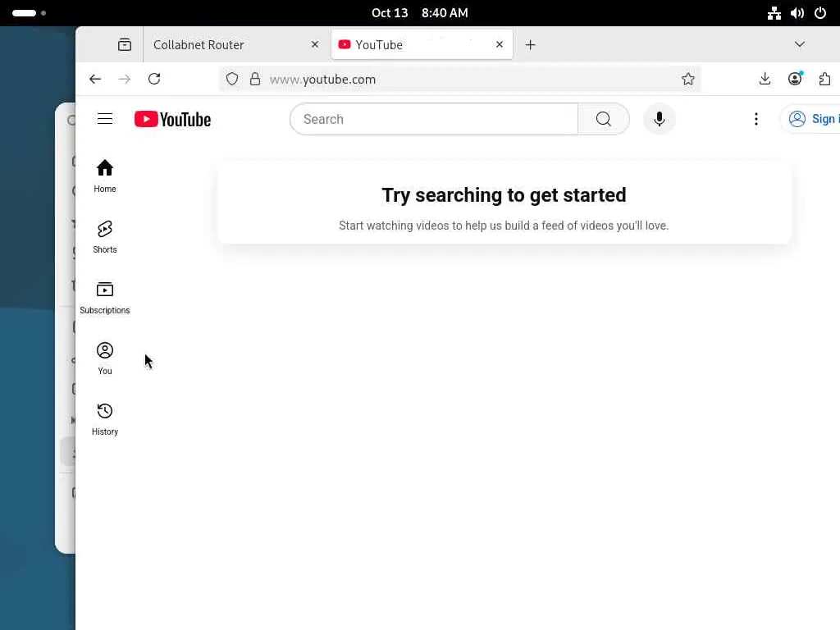Click the magnifier search button

[603, 119]
